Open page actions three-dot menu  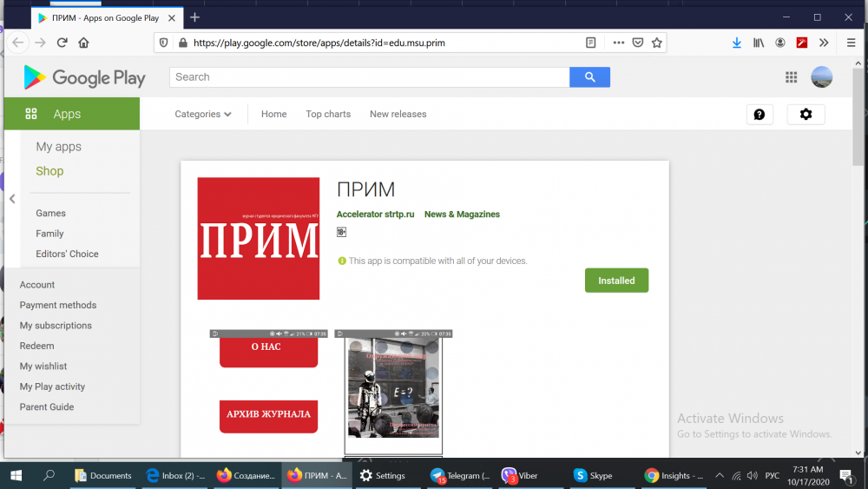point(618,43)
